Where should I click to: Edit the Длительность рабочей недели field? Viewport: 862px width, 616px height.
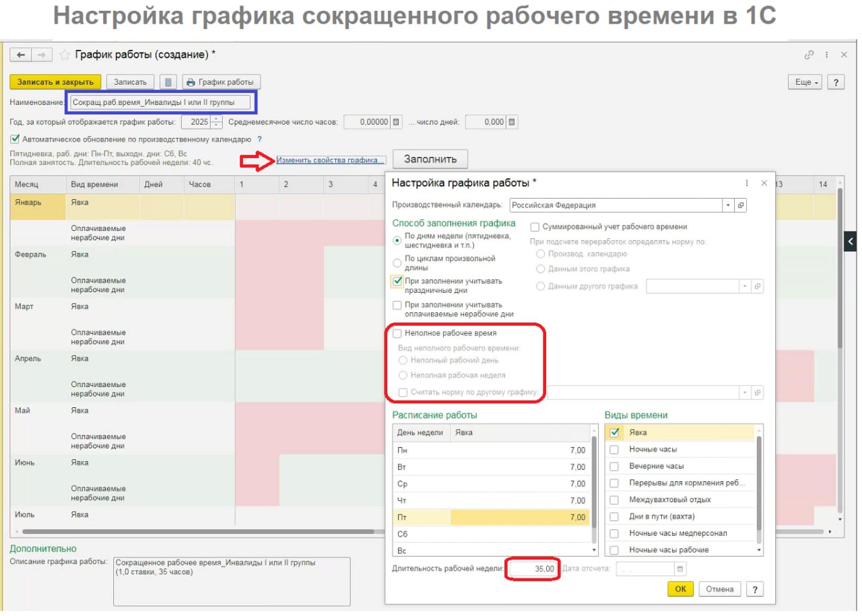533,569
